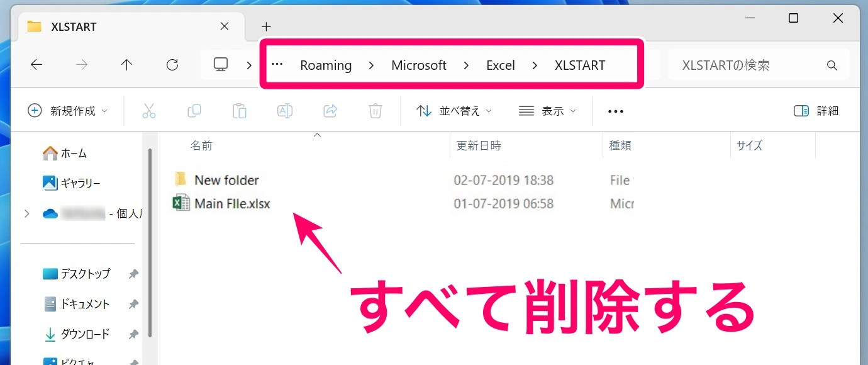Click the Share icon in toolbar
868x365 pixels.
pos(330,111)
